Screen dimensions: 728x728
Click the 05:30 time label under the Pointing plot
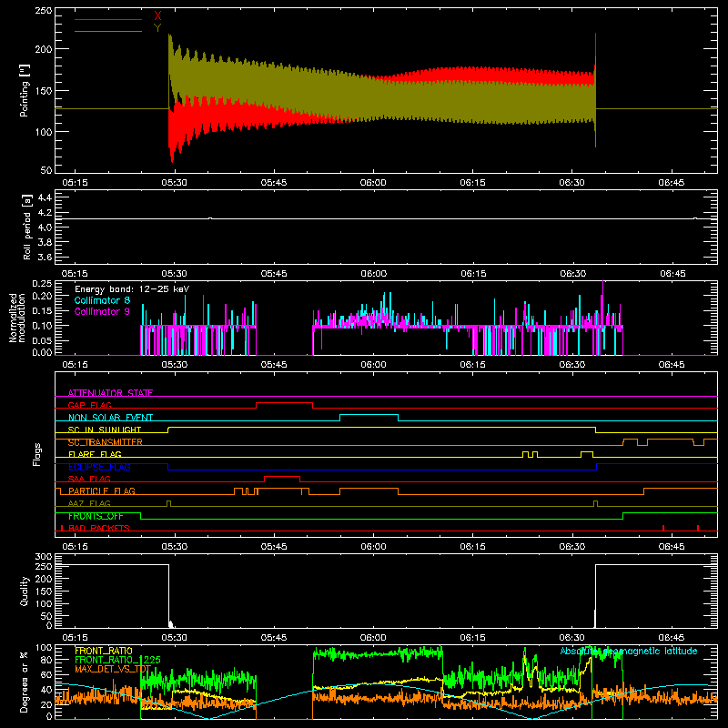click(174, 183)
